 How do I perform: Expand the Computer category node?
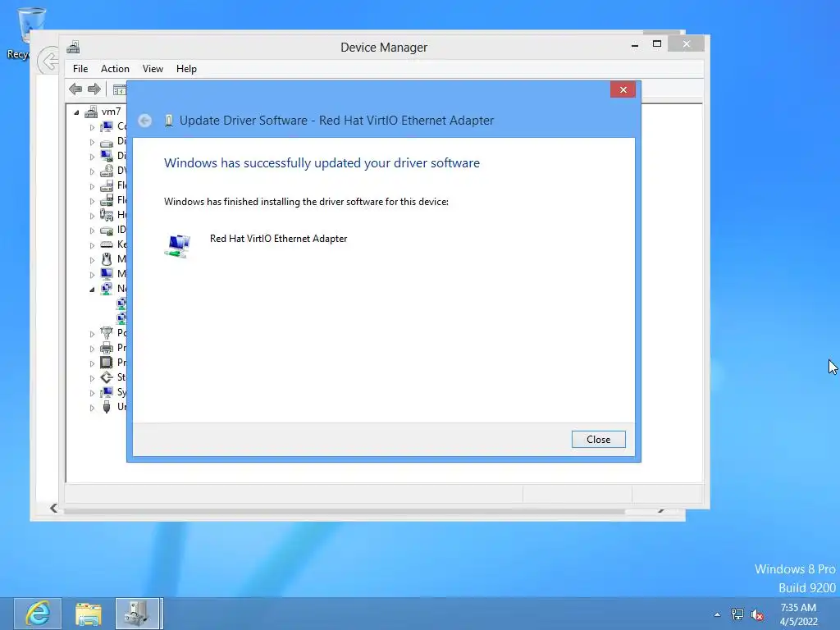pyautogui.click(x=92, y=127)
